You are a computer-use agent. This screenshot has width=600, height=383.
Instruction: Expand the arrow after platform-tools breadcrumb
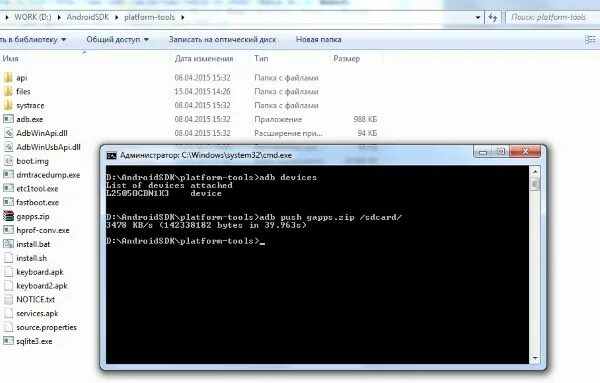coord(183,17)
